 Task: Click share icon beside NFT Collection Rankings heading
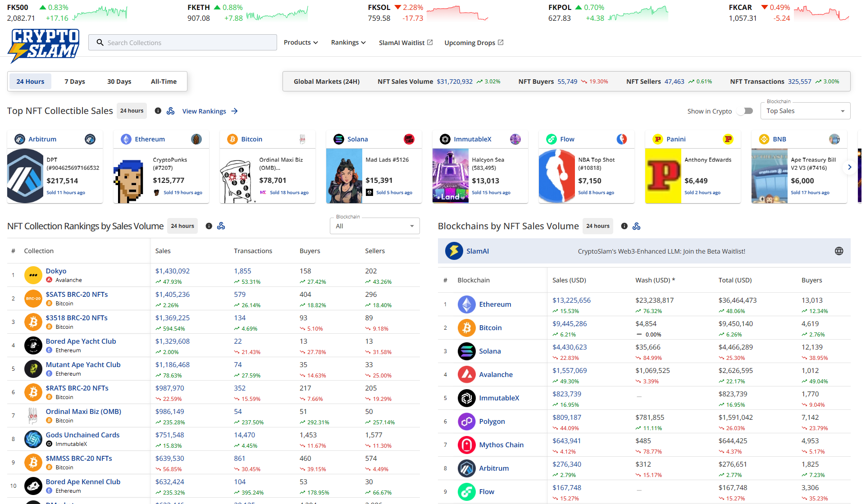tap(221, 226)
